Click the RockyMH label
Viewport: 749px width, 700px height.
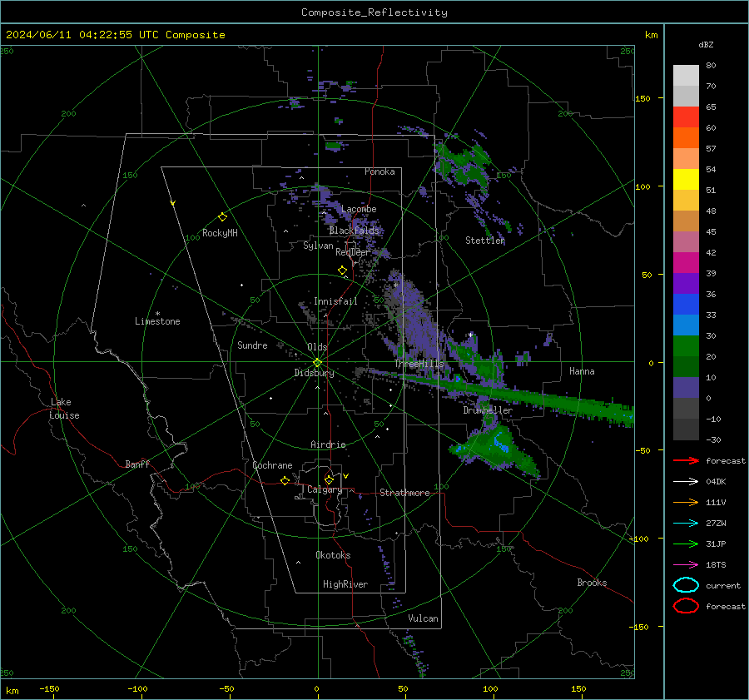point(220,233)
